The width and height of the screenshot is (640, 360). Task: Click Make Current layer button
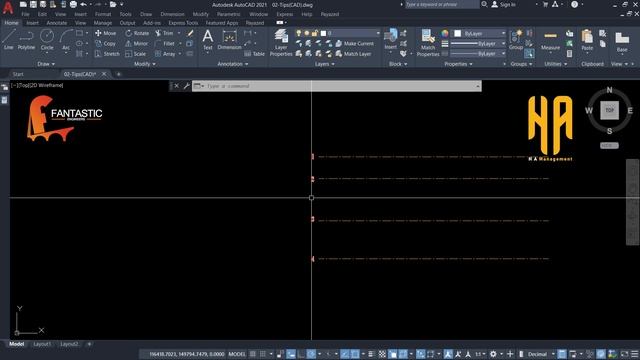point(354,43)
